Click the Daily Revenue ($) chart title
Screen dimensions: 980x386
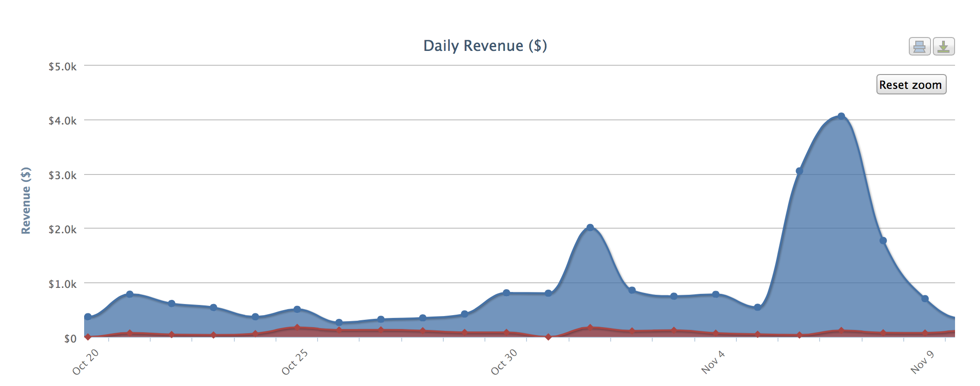485,46
